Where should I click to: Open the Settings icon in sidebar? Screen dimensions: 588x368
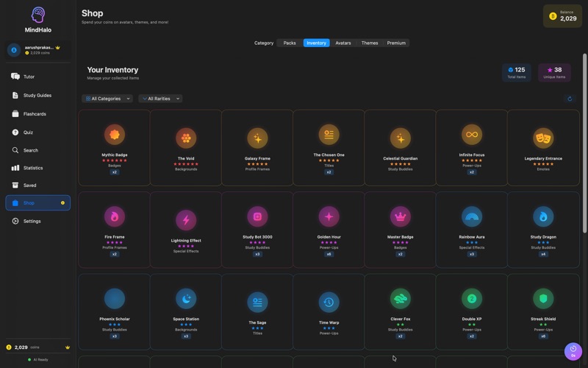[x=15, y=222]
